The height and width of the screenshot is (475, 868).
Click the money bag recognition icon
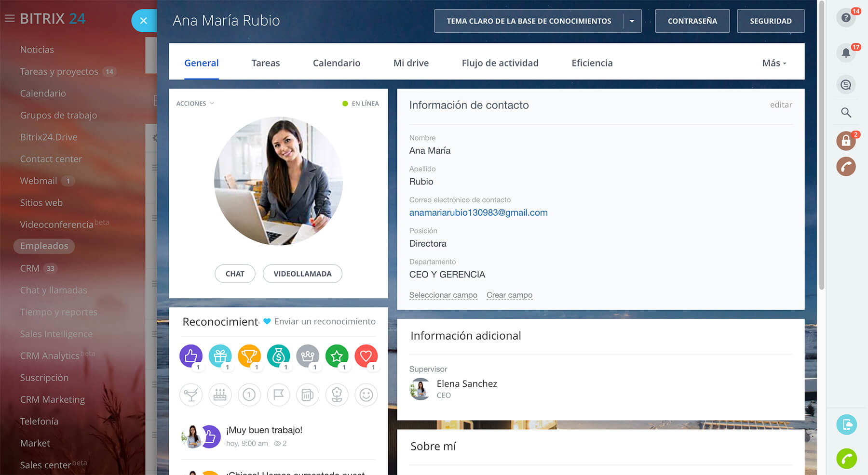[278, 356]
